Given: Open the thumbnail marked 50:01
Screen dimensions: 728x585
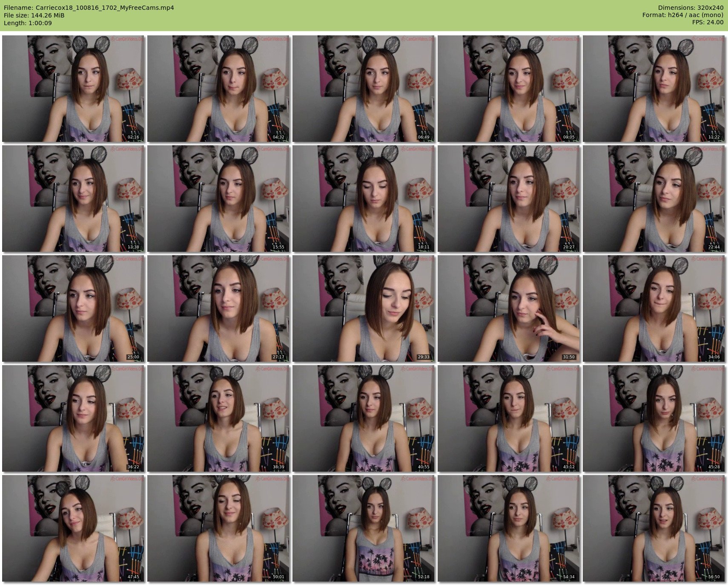Looking at the screenshot, I should click(218, 528).
